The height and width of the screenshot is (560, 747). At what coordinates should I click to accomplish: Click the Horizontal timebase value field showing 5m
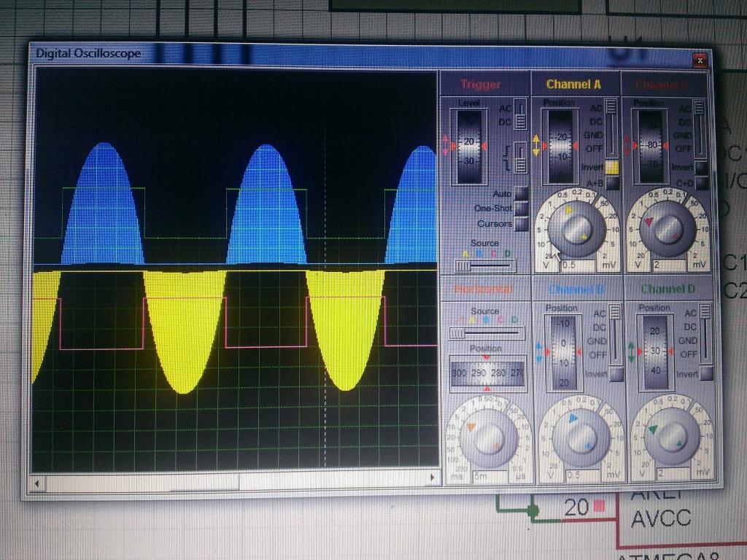490,475
